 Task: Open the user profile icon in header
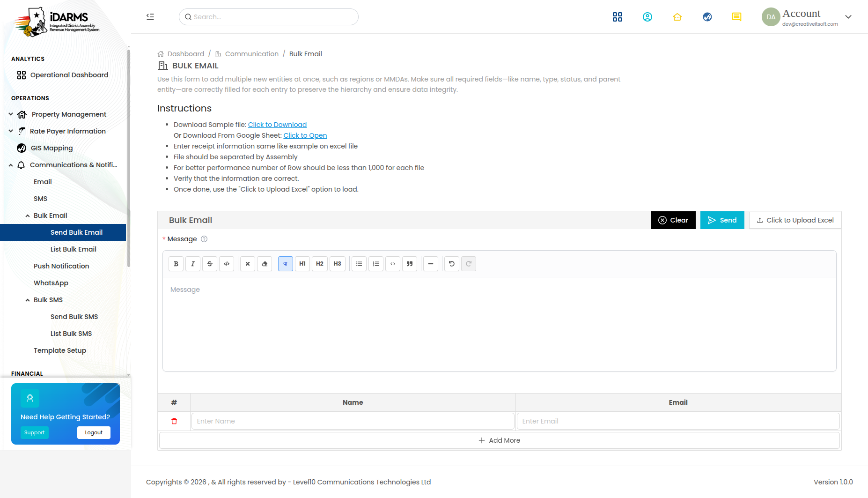tap(647, 17)
